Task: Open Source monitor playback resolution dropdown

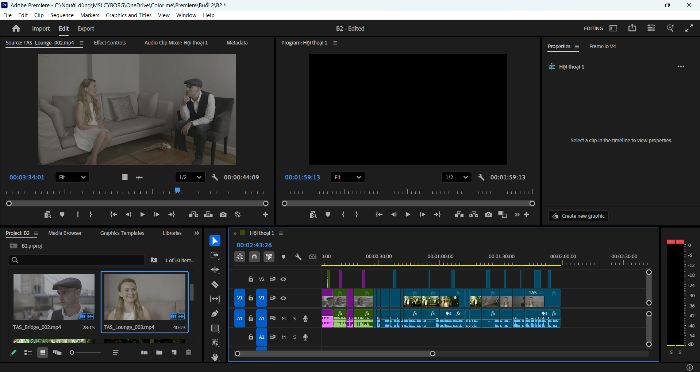Action: (x=190, y=177)
